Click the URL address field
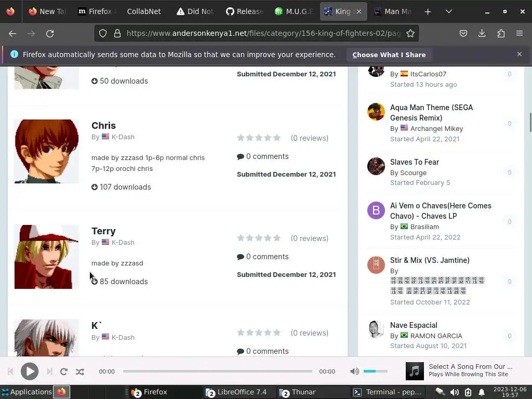Screen dimensions: 532x399 [x=263, y=33]
